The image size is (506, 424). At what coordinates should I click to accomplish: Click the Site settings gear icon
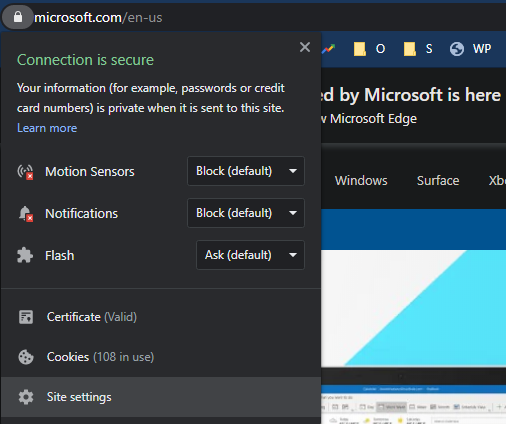[26, 397]
